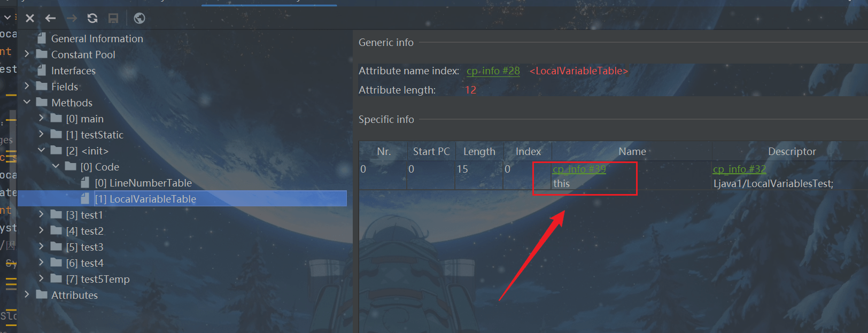This screenshot has width=868, height=333.
Task: Click the save disk toolbar icon
Action: coord(113,18)
